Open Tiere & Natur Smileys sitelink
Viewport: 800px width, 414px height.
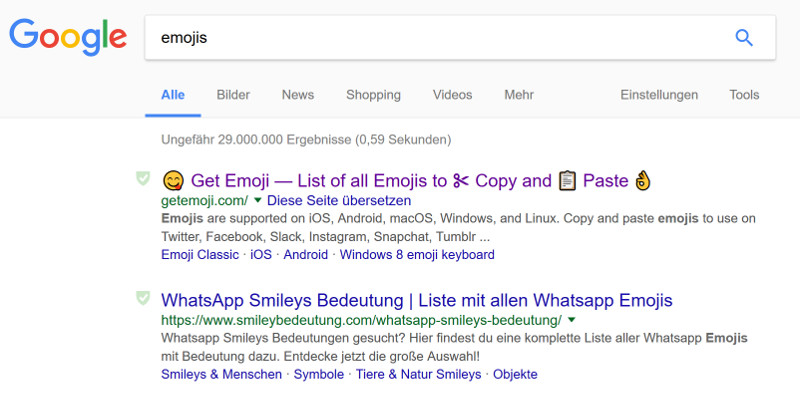418,374
